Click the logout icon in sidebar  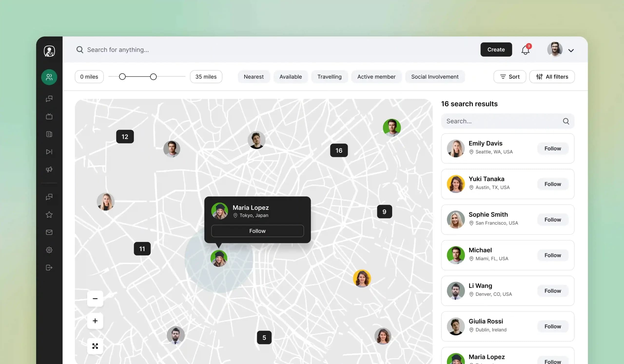pos(49,268)
